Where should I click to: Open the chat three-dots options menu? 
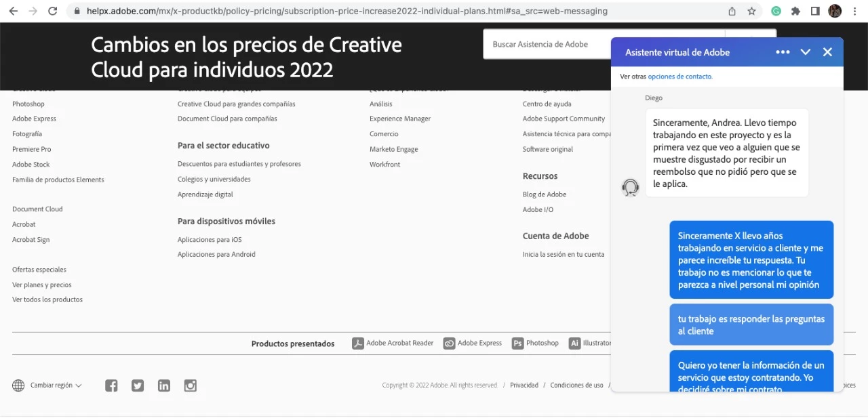pos(783,52)
